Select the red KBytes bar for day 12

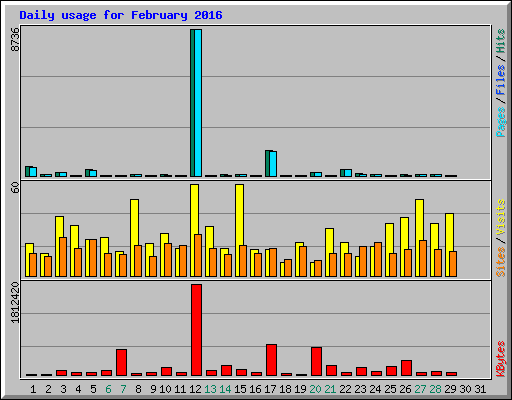coord(196,330)
